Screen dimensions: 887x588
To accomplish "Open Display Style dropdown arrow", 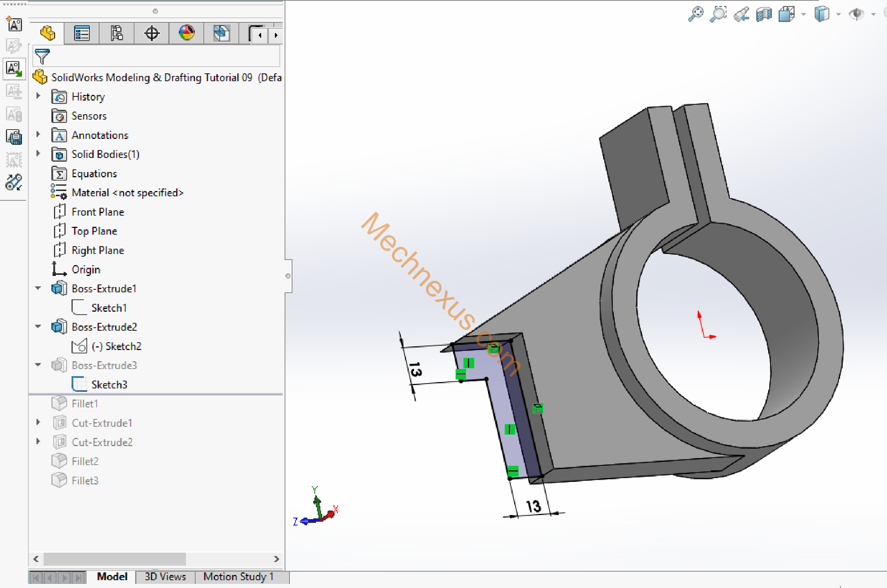I will [838, 15].
